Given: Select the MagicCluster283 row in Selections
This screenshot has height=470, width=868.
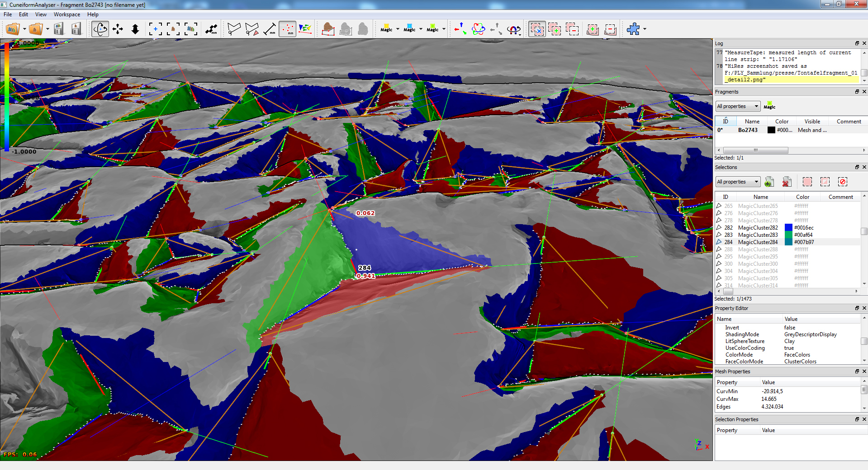Looking at the screenshot, I should tap(758, 235).
